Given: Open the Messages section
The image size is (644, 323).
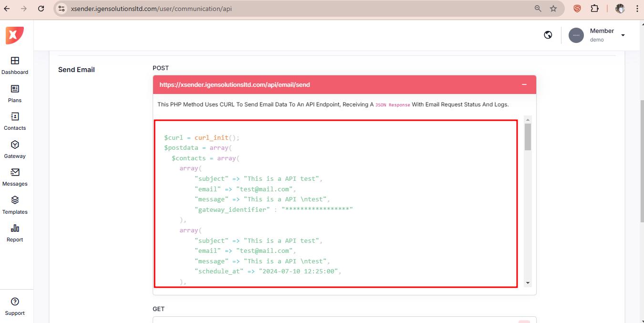Looking at the screenshot, I should [15, 177].
